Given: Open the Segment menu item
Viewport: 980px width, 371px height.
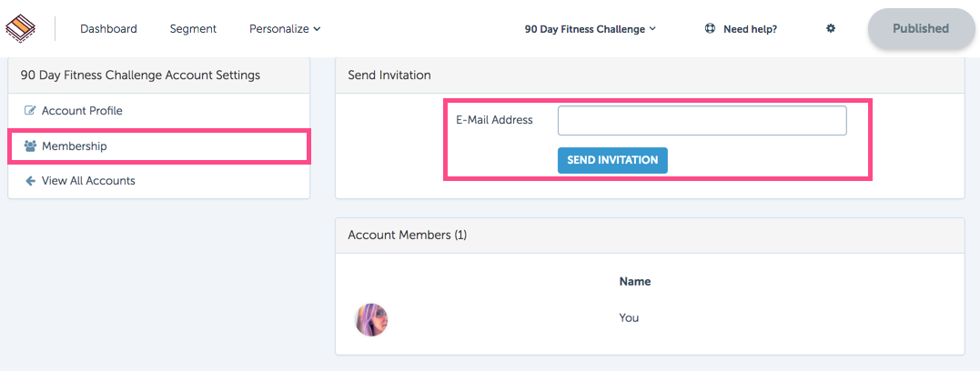Looking at the screenshot, I should click(193, 29).
